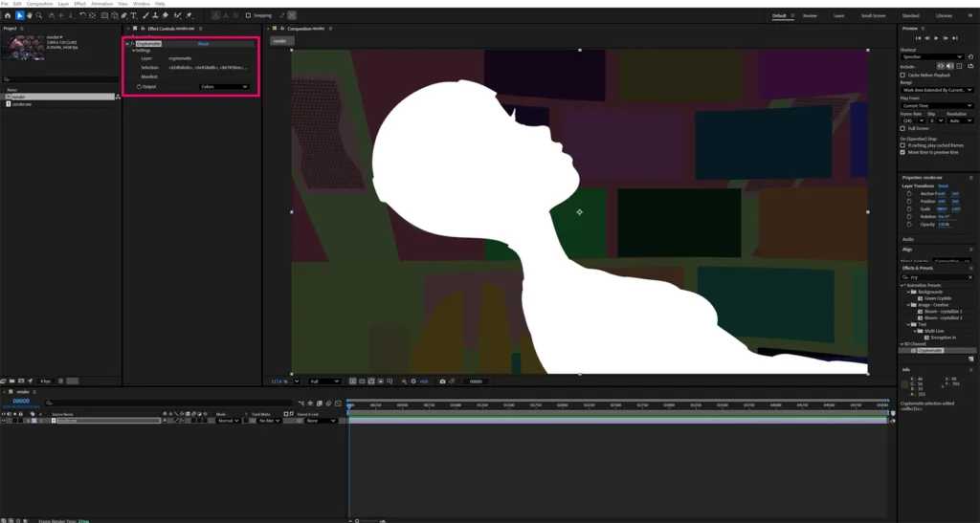980x523 pixels.
Task: Click the new composition icon in Project panel
Action: pyautogui.click(x=21, y=381)
